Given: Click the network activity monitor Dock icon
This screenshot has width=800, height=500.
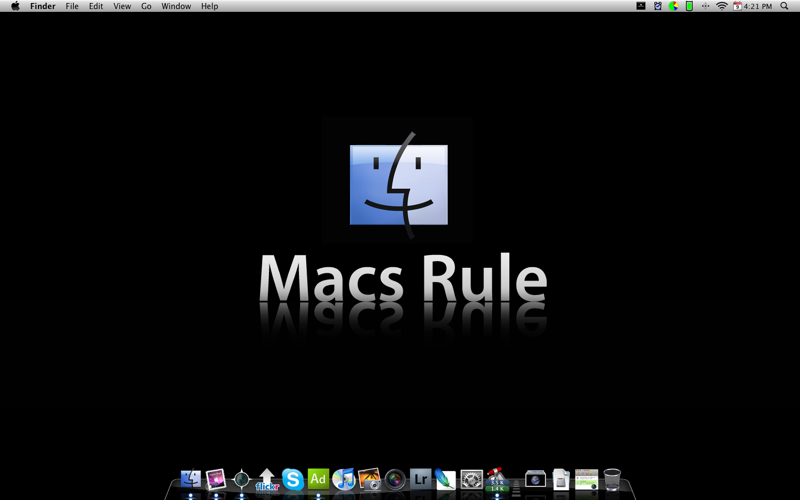Looking at the screenshot, I should pos(496,480).
